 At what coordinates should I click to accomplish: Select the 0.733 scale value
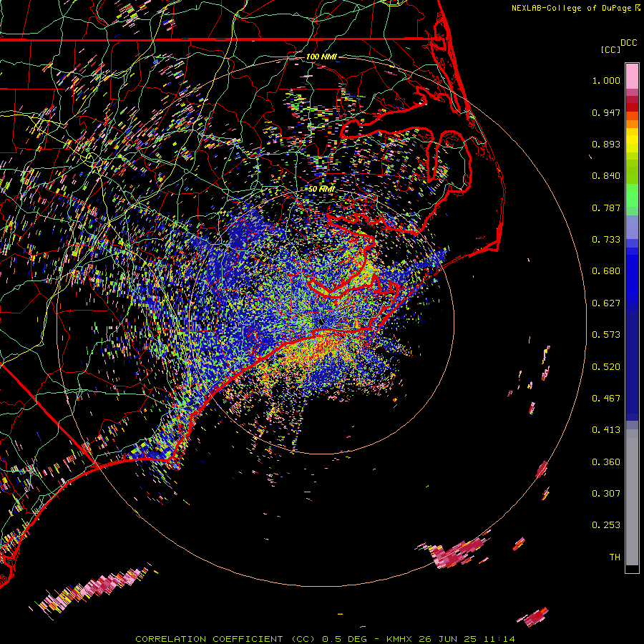coord(606,240)
